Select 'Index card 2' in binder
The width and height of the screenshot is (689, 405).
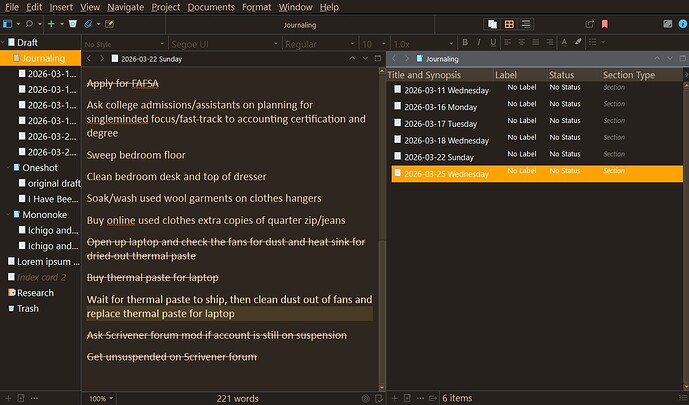[x=40, y=277]
